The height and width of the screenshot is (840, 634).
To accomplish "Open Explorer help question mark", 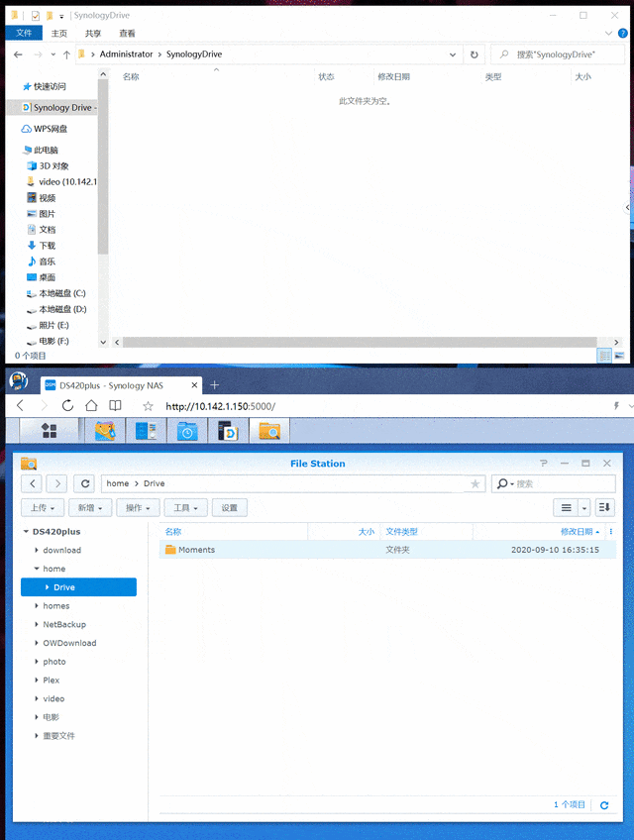I will pos(622,34).
